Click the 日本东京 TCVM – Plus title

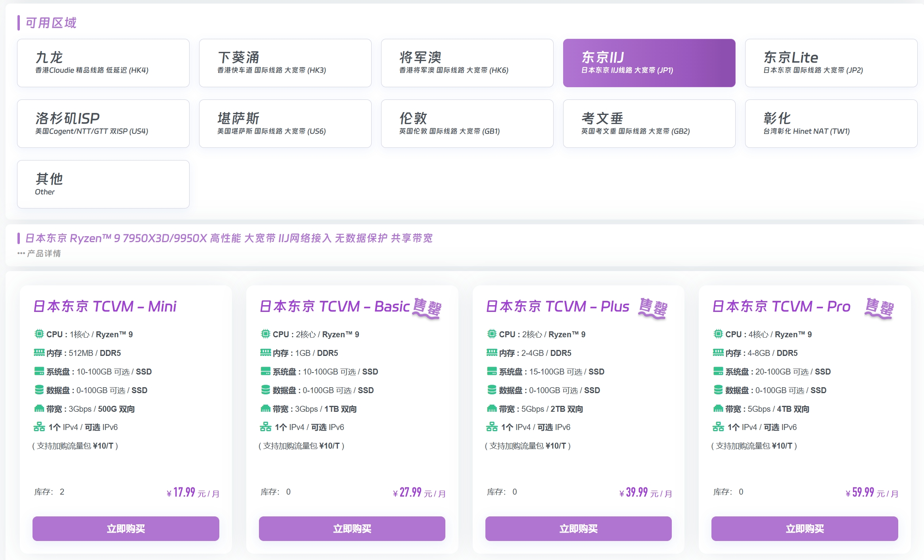pyautogui.click(x=557, y=306)
